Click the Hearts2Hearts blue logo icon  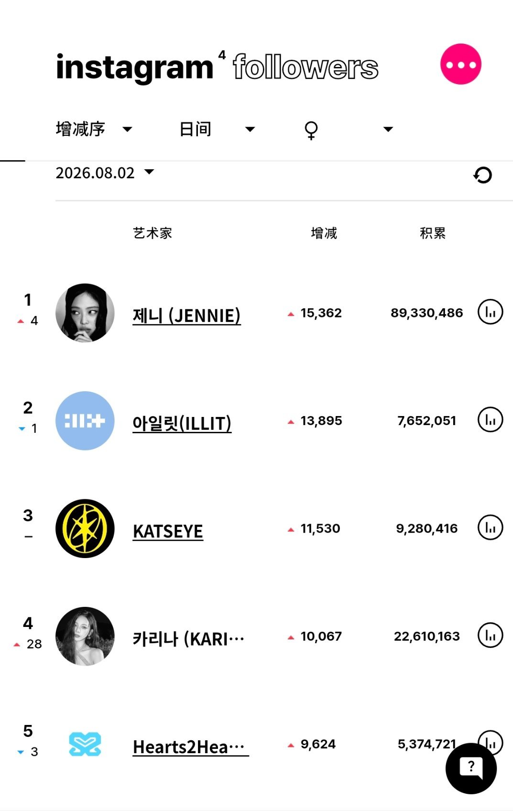pos(85,744)
